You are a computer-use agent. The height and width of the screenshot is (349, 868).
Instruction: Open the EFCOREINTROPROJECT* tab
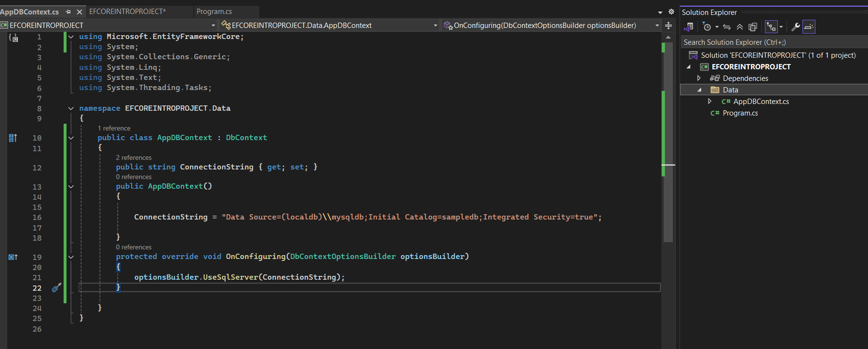coord(127,12)
